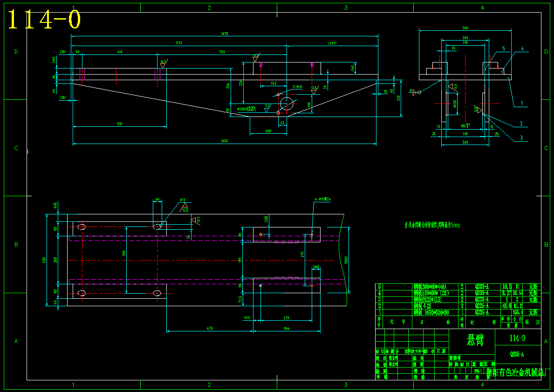Select the 3.2 surface roughness symbol
The width and height of the screenshot is (554, 392).
point(267,108)
